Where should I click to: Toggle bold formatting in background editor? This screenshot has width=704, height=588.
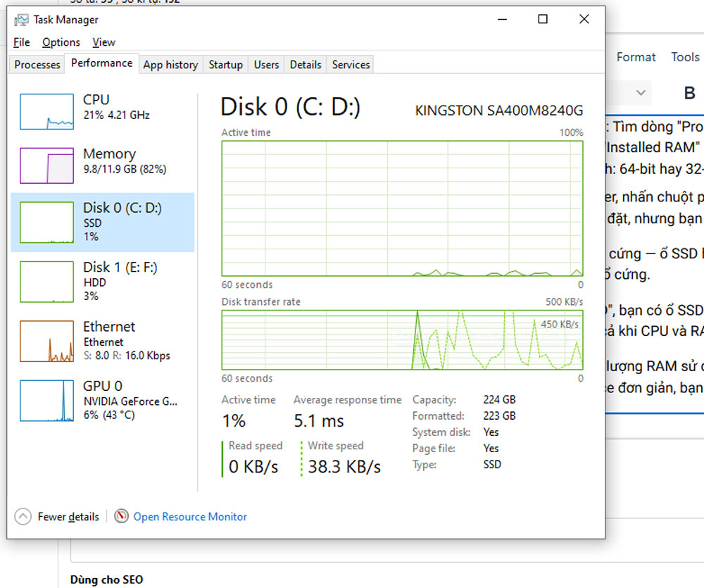[x=689, y=93]
